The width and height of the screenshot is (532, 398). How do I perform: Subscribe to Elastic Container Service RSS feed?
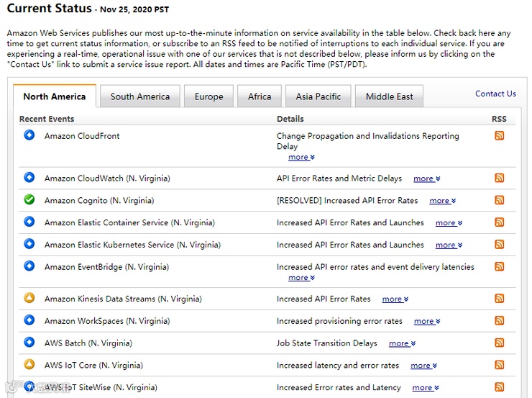(499, 222)
